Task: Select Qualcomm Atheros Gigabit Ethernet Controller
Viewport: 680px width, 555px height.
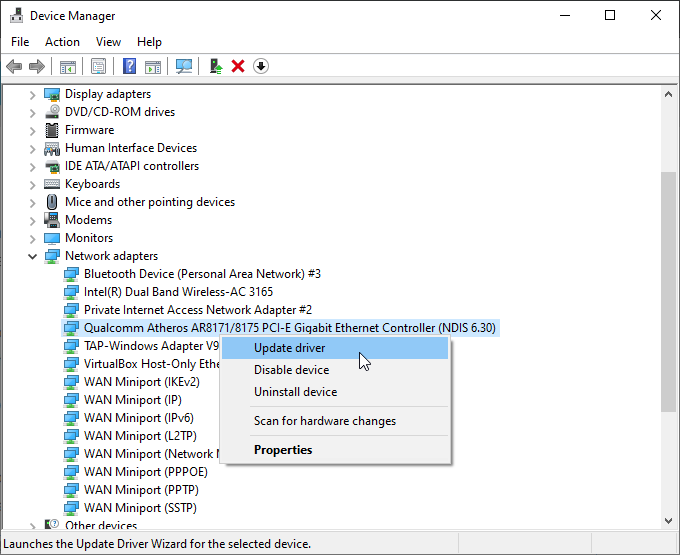Action: [290, 328]
